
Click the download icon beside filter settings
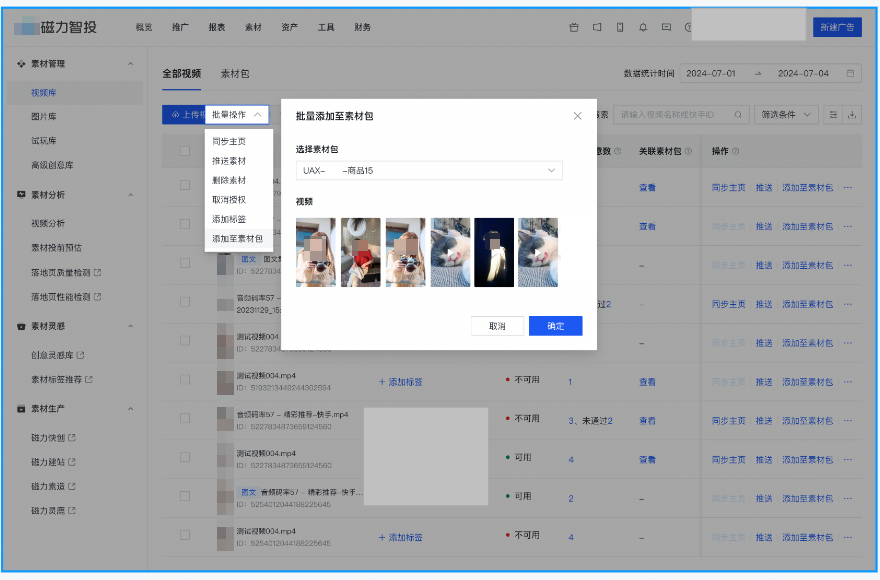click(853, 115)
